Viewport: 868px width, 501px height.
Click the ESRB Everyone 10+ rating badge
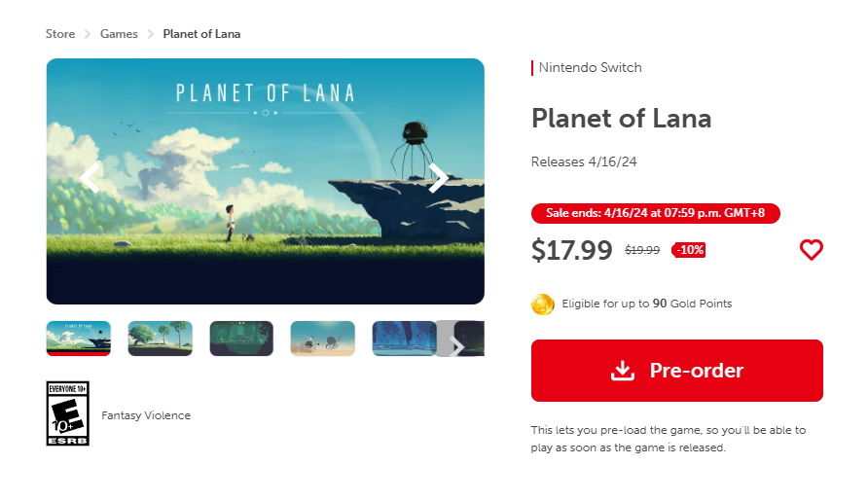point(68,413)
